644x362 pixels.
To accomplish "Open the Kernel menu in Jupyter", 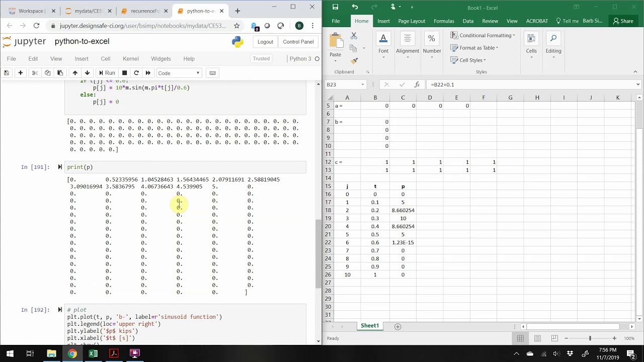I will click(131, 59).
